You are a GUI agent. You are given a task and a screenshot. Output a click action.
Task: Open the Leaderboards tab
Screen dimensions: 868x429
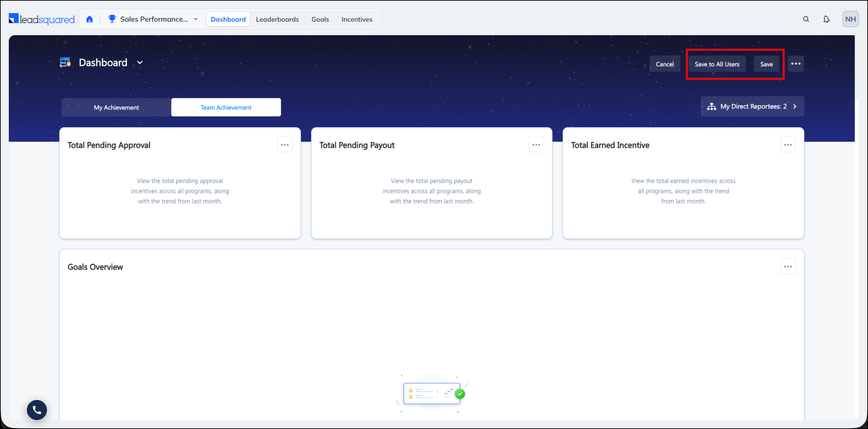coord(277,19)
